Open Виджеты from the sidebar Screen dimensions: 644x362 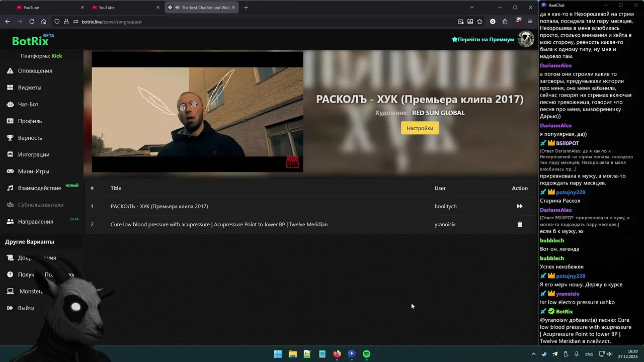pyautogui.click(x=30, y=87)
